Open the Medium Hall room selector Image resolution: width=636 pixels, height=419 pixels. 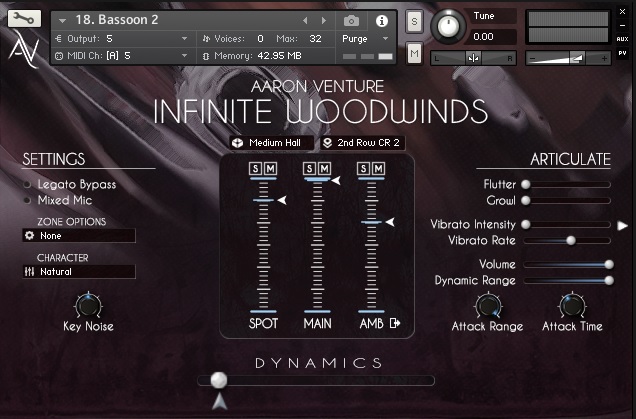271,143
